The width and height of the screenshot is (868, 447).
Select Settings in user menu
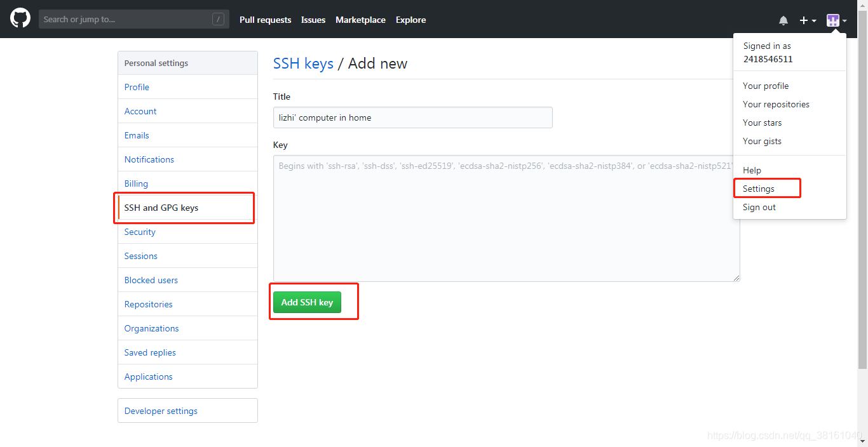pyautogui.click(x=790, y=189)
